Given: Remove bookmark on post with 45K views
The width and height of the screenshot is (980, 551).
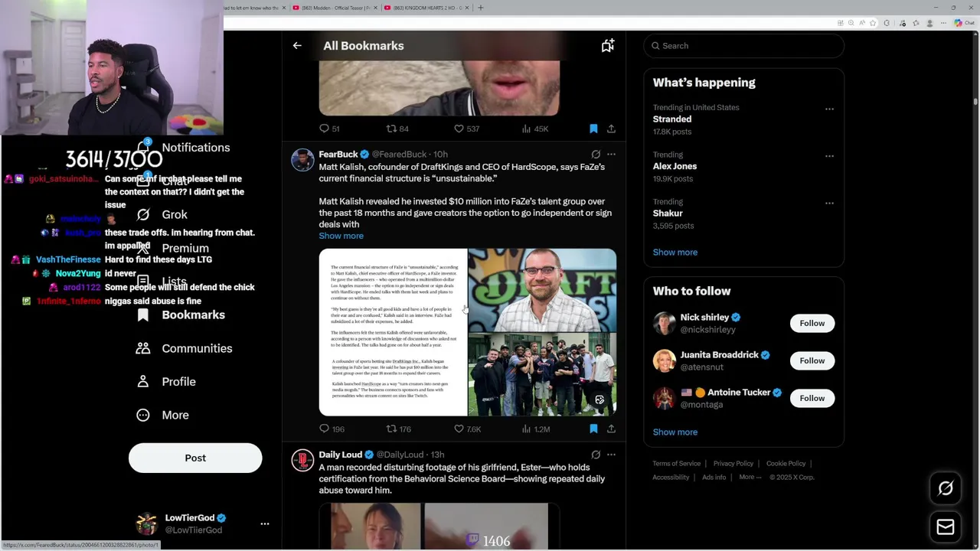Looking at the screenshot, I should [x=593, y=129].
